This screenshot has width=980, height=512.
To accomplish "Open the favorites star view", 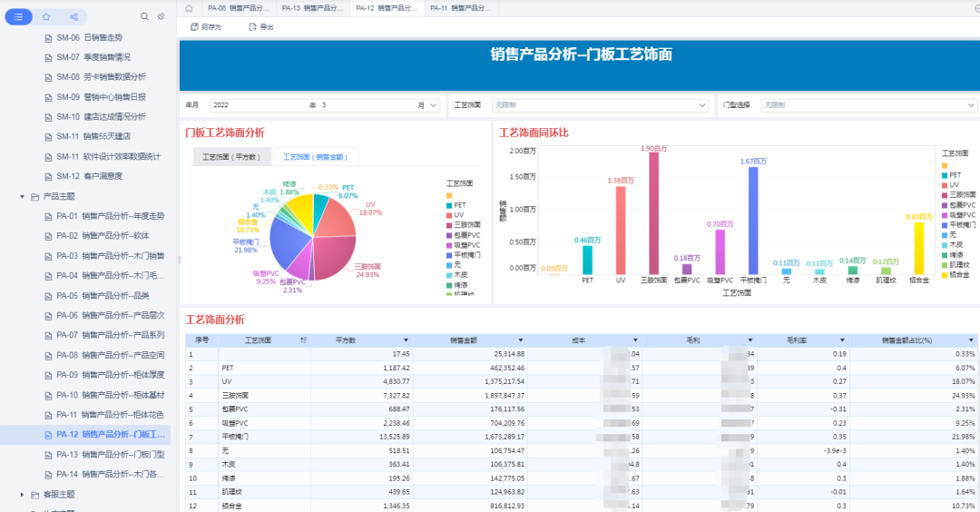I will (46, 16).
